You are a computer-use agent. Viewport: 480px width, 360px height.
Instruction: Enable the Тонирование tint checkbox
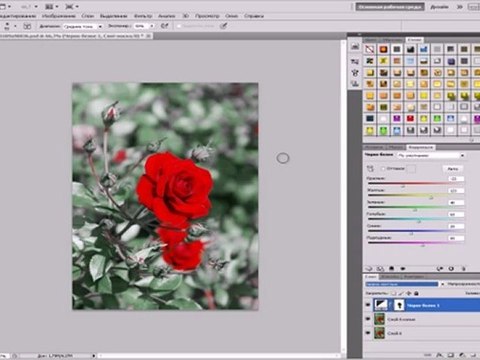pyautogui.click(x=383, y=169)
